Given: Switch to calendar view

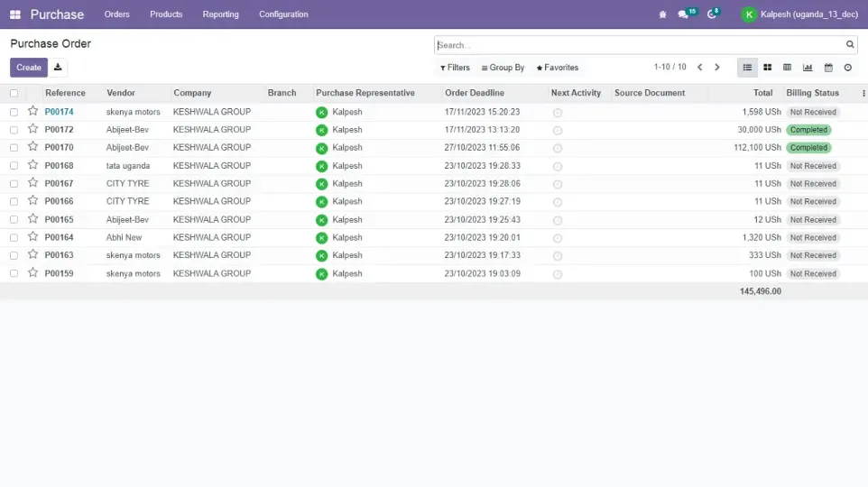Looking at the screenshot, I should coord(828,68).
